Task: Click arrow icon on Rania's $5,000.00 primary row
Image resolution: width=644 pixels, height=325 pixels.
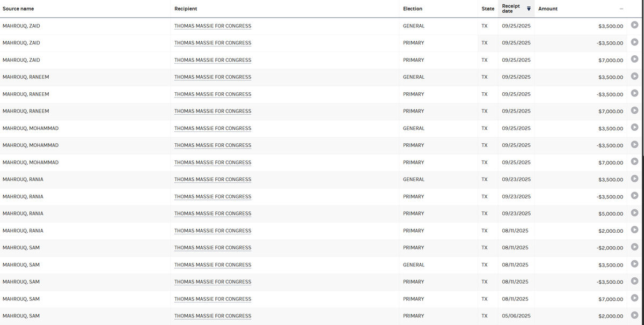Action: pyautogui.click(x=635, y=213)
